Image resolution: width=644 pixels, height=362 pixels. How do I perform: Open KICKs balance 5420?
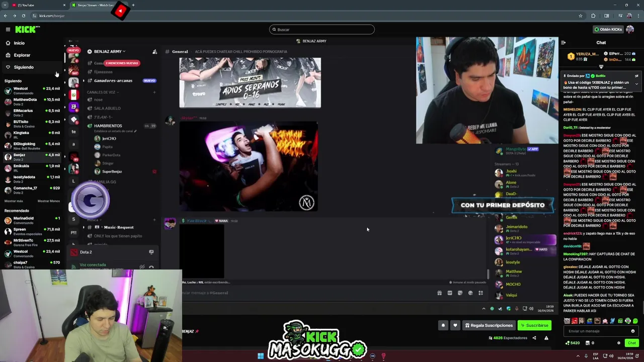click(573, 343)
